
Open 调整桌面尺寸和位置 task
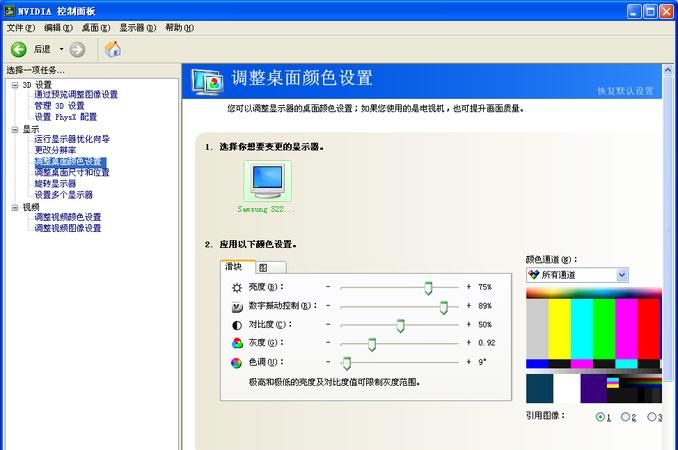[72, 172]
